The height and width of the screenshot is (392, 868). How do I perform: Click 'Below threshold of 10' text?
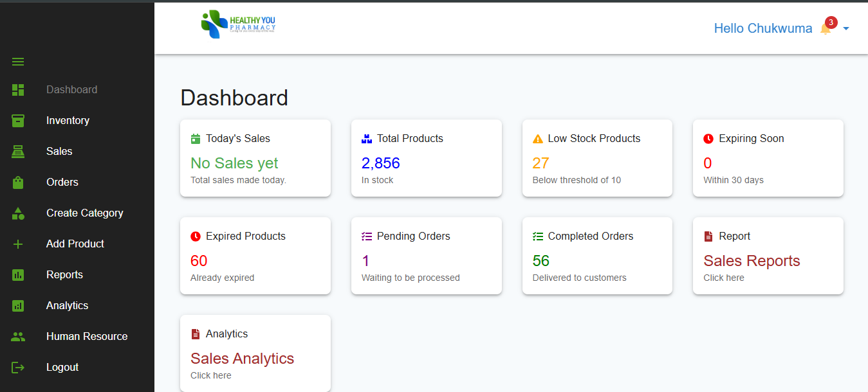coord(577,180)
